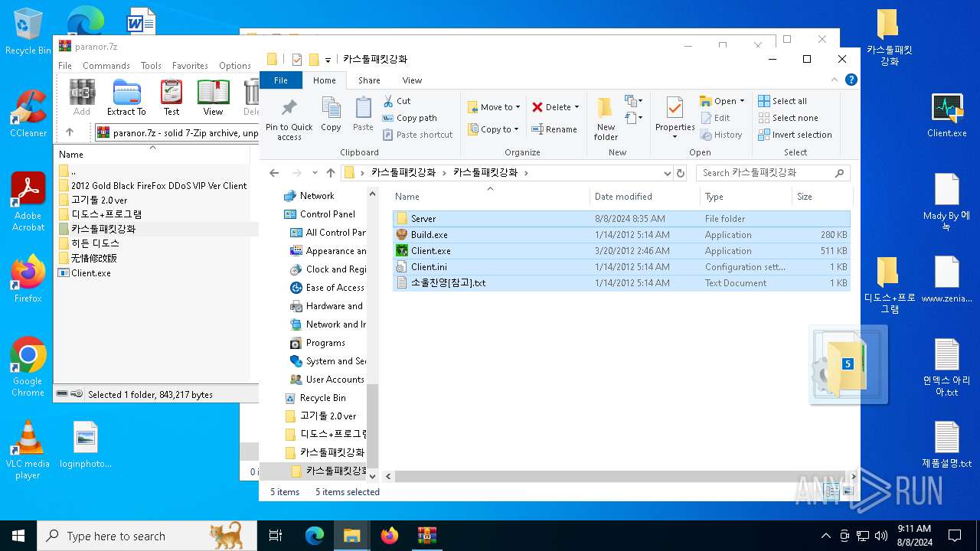
Task: Click Rename in Organize group
Action: click(x=554, y=129)
